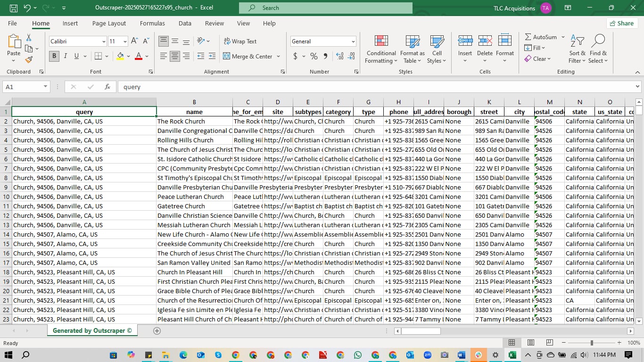Switch to Page Layout view in status bar
This screenshot has width=644, height=362.
coord(531,343)
